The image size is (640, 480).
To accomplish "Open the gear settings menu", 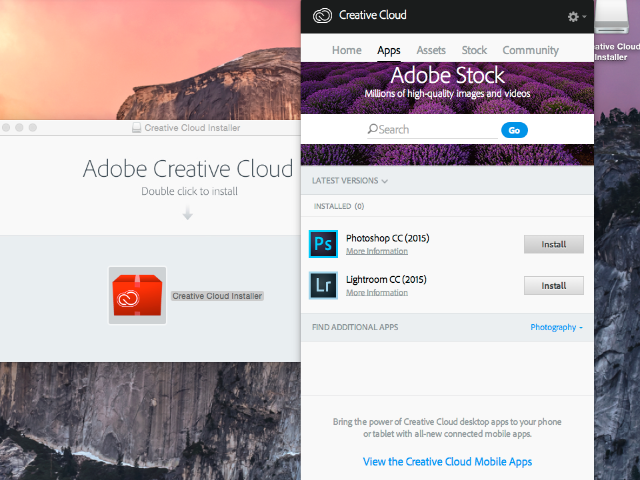I will click(x=575, y=17).
